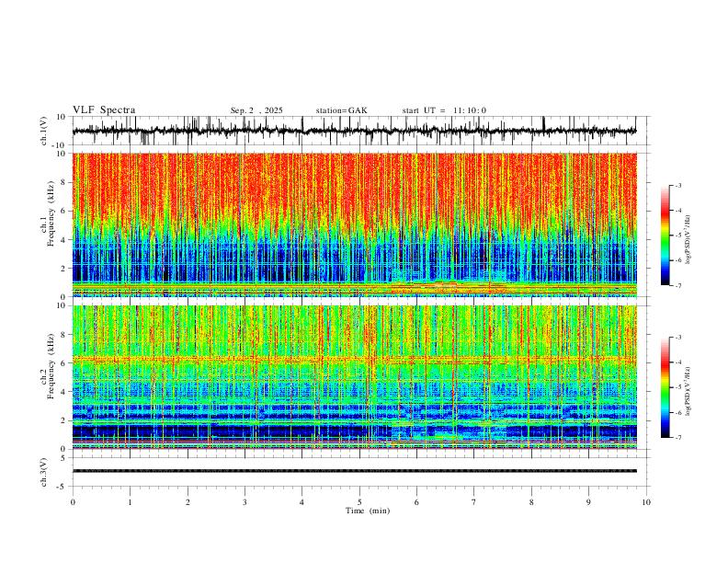Click inside the ch.2 spectrogram panel

point(354,377)
